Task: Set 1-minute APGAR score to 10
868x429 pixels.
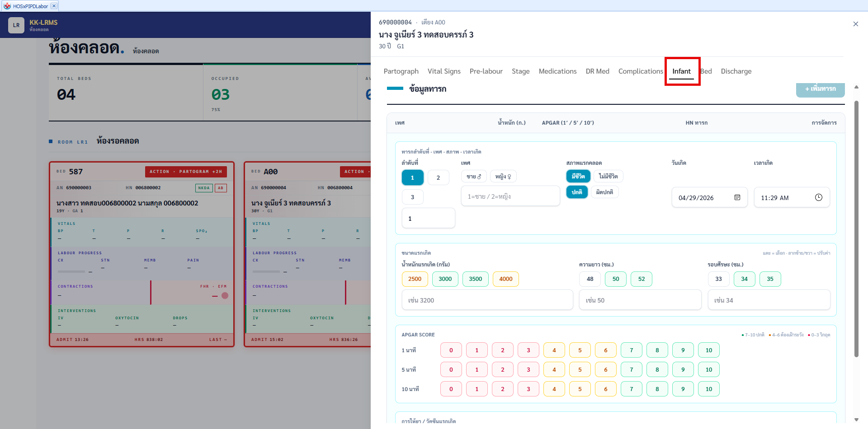Action: tap(708, 350)
